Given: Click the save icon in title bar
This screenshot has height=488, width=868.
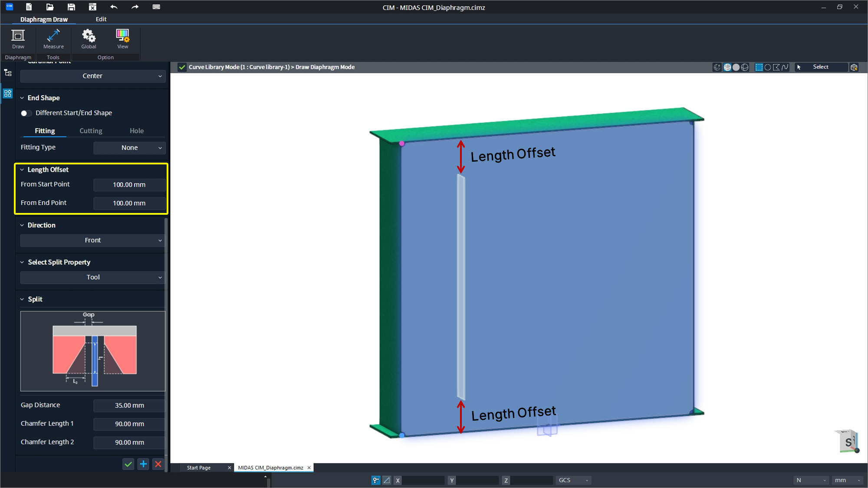Looking at the screenshot, I should click(71, 7).
